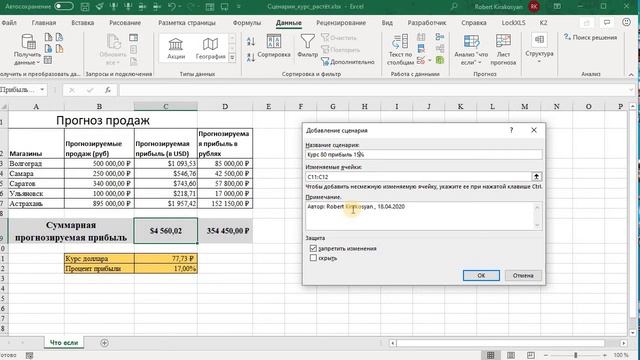Click Дополнительно advanced filter
Screen dimensions: 640x360
pyautogui.click(x=348, y=62)
